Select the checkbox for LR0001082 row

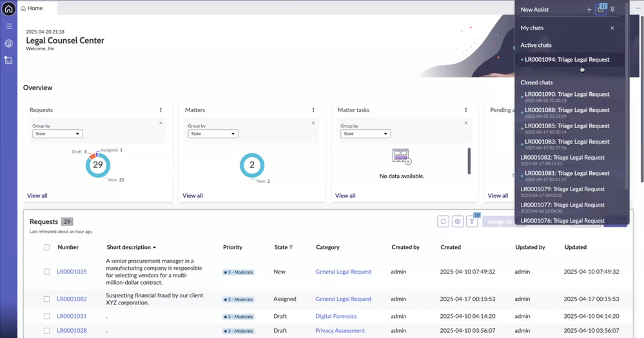[47, 299]
